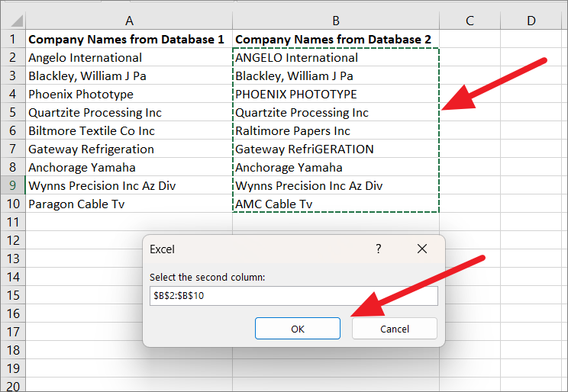Select row 5 header
Screen dimensions: 568x392
point(13,112)
